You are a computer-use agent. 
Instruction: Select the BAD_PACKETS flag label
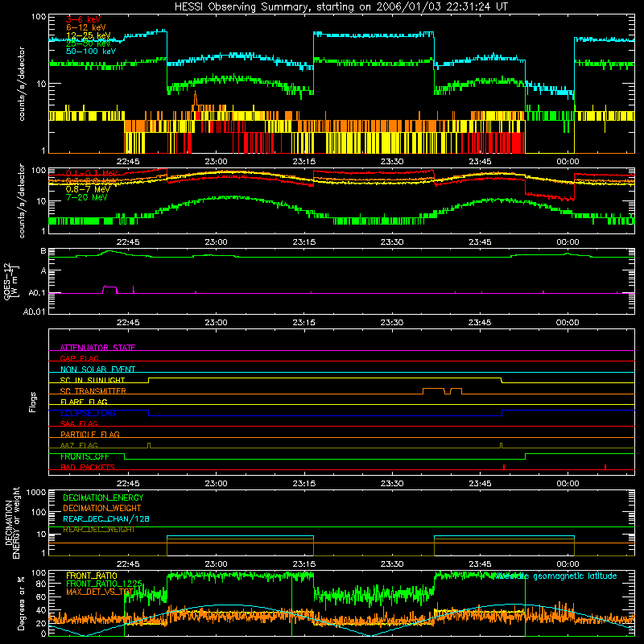[x=88, y=467]
